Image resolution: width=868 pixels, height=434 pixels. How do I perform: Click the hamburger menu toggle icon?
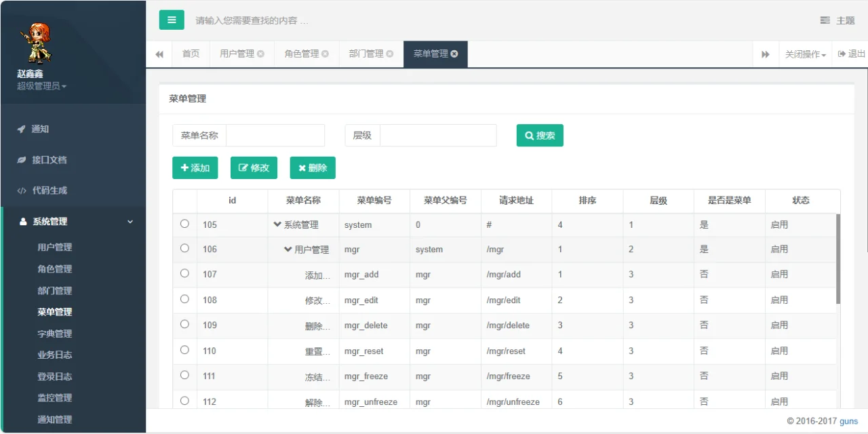point(172,20)
